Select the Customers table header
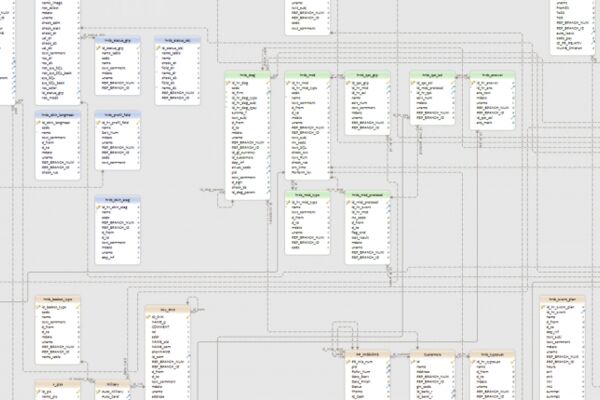Screen dimensions: 600x400 pyautogui.click(x=432, y=354)
